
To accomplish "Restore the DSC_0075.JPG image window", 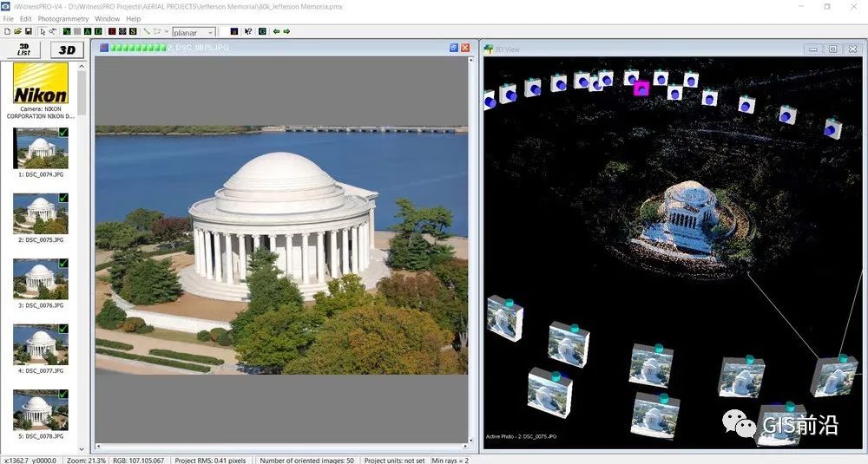I will 453,48.
